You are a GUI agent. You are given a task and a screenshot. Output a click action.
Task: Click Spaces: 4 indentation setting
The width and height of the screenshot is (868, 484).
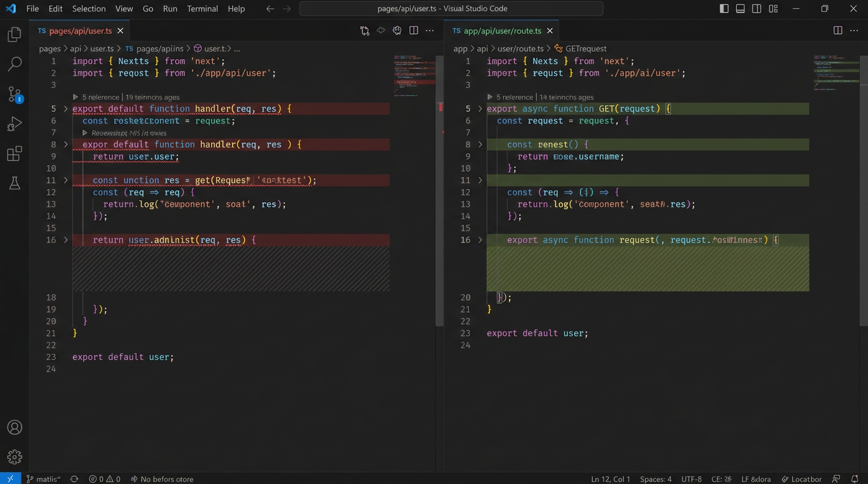coord(656,479)
